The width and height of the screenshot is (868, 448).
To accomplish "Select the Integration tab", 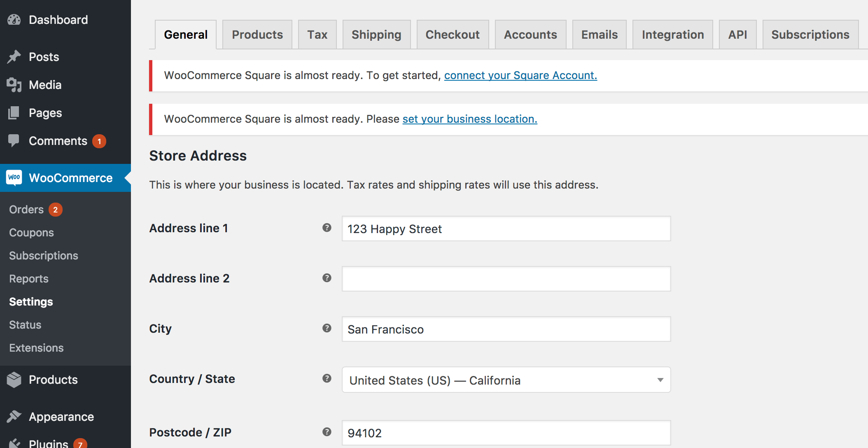I will point(673,35).
